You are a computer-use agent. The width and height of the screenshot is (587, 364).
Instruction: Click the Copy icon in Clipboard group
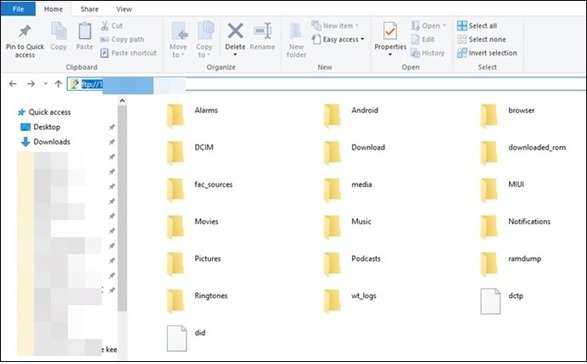(x=58, y=31)
